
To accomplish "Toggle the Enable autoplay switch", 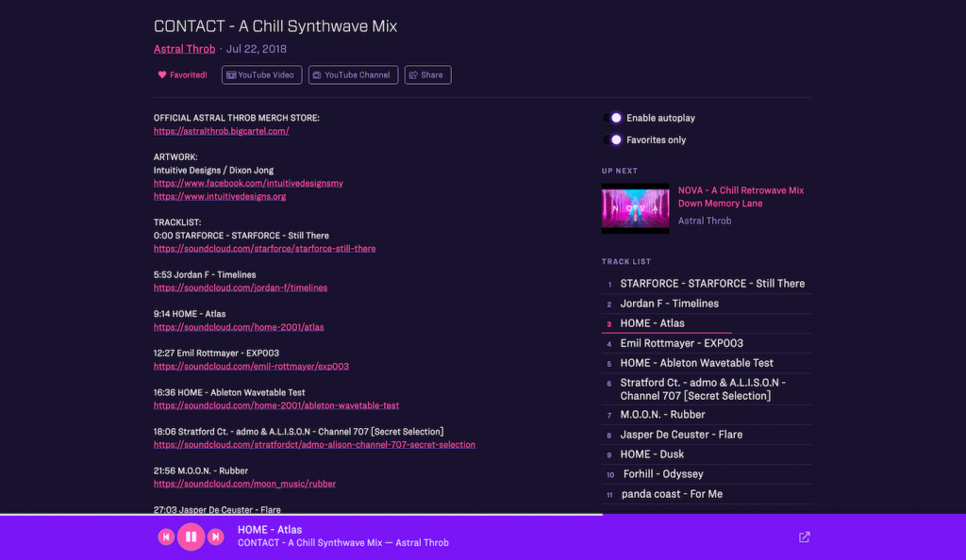I will pyautogui.click(x=612, y=118).
